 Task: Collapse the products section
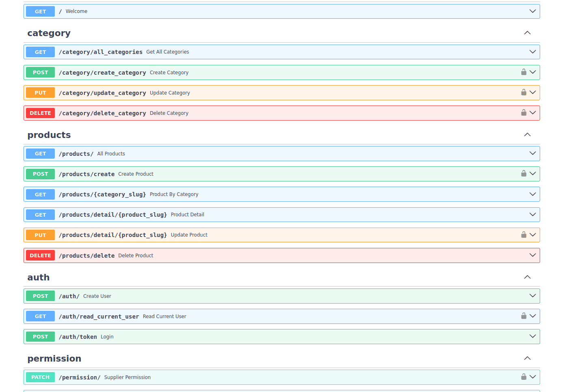coord(527,135)
